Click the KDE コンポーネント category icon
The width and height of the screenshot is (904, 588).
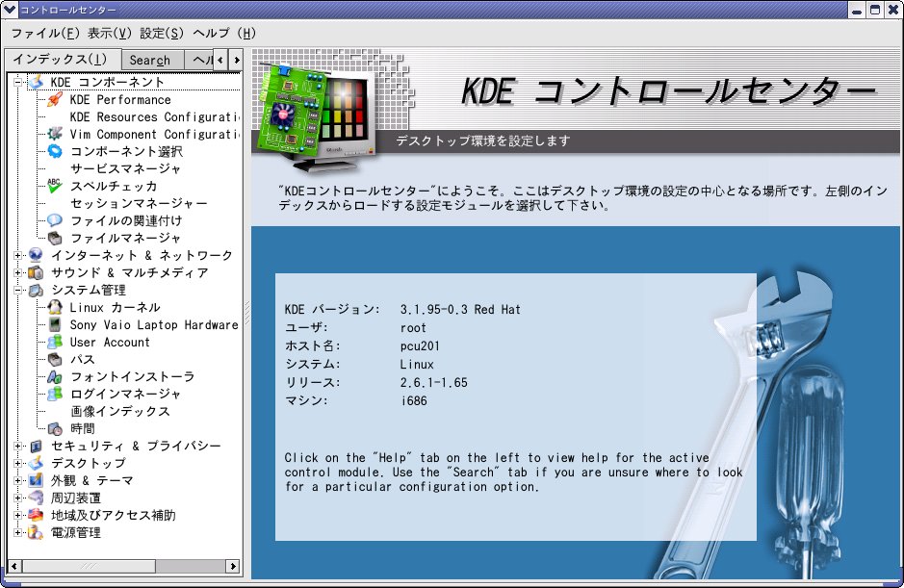(36, 82)
